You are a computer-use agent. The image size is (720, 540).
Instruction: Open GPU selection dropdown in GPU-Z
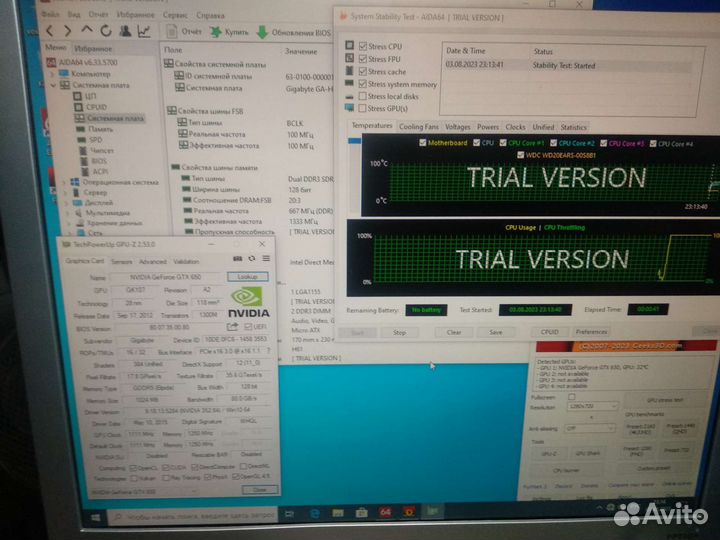click(x=144, y=492)
